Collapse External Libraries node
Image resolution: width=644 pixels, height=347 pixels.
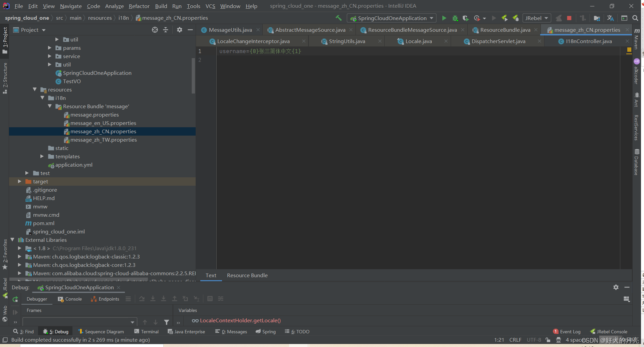point(12,240)
